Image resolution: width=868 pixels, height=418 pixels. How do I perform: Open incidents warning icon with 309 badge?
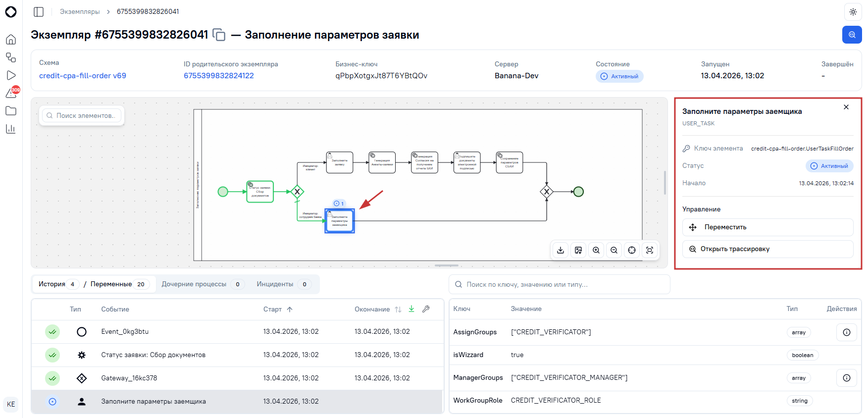(12, 93)
